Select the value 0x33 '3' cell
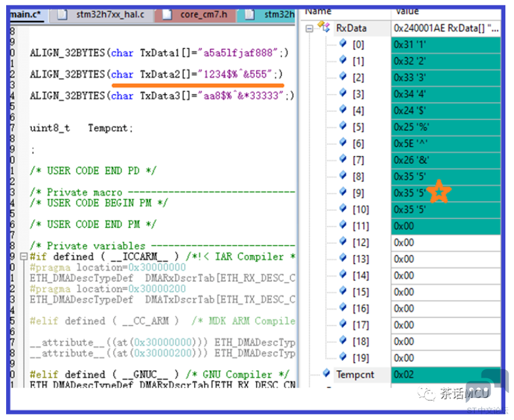The width and height of the screenshot is (514, 420). [445, 78]
